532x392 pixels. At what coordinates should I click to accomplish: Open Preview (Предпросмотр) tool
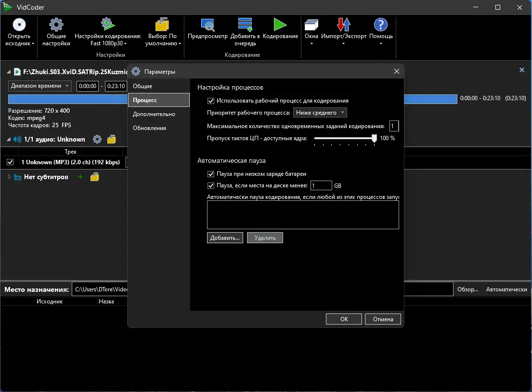(x=208, y=25)
